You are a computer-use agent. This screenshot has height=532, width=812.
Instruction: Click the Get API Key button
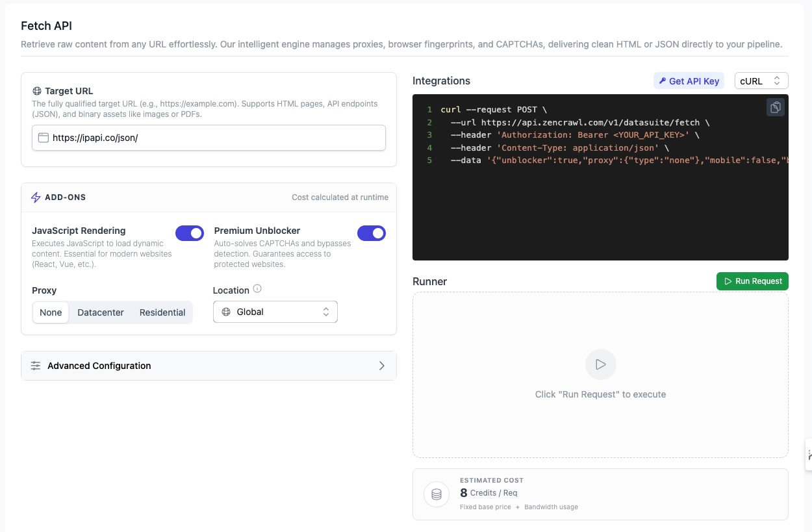point(689,81)
